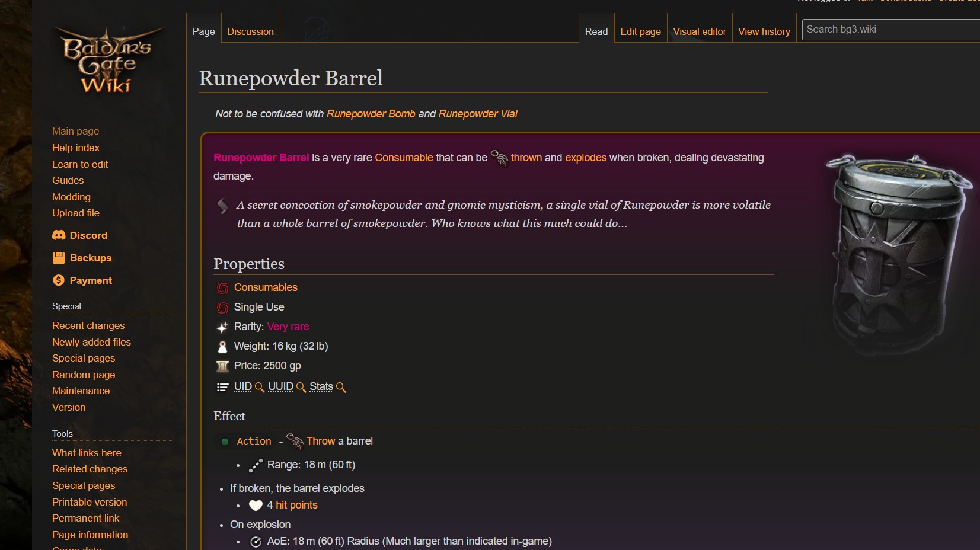Open Related changes link
The image size is (980, 550).
(x=90, y=469)
